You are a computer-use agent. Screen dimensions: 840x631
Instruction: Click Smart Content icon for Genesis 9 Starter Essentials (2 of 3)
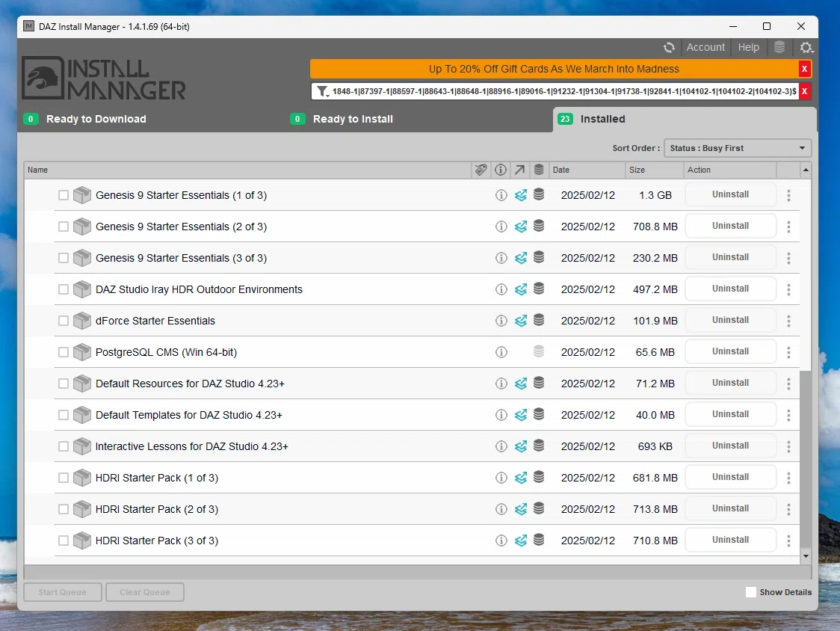point(521,227)
